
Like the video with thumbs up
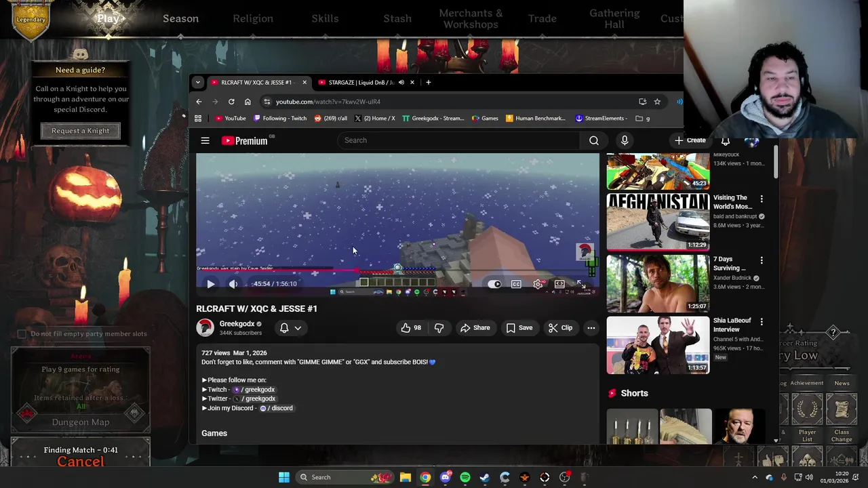coord(411,328)
